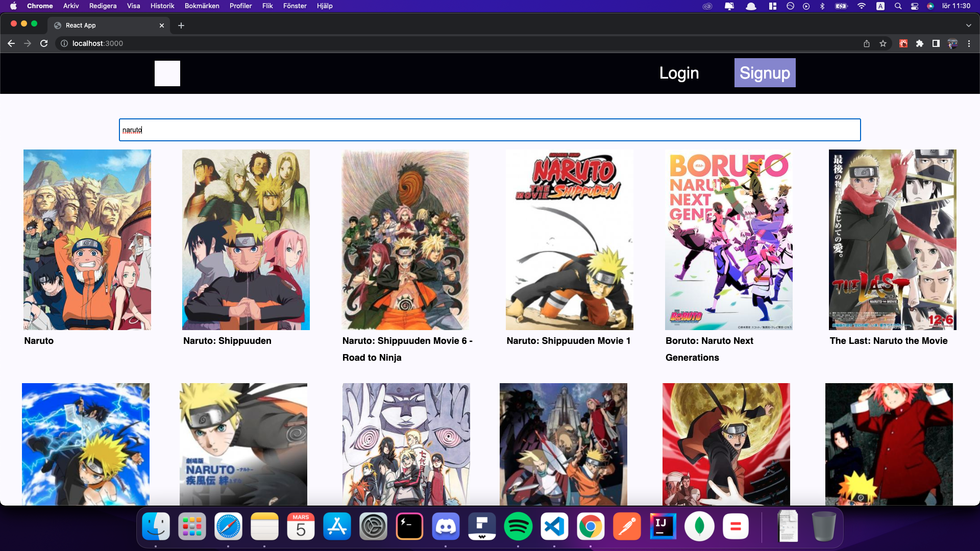Open the Chrome profile avatar
980x551 pixels.
pos(952,43)
